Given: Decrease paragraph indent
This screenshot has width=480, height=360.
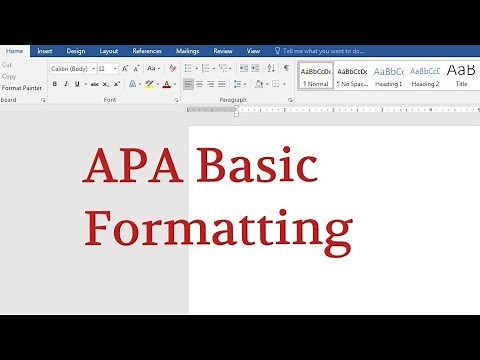Looking at the screenshot, I should click(x=244, y=68).
